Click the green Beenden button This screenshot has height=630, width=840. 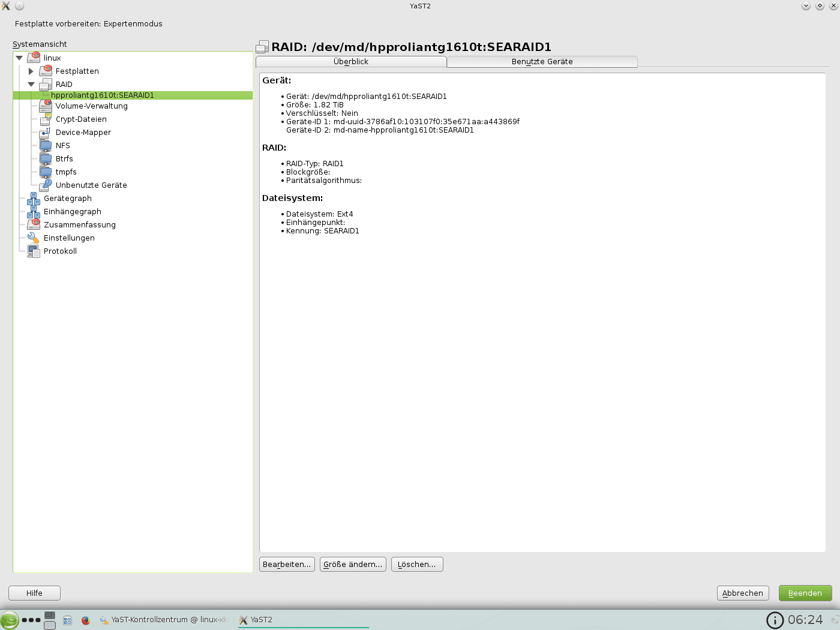805,593
